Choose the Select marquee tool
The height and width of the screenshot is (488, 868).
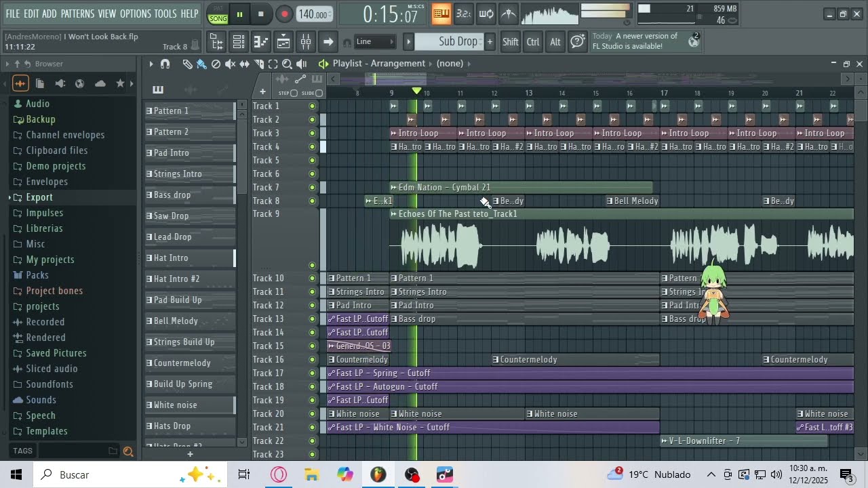tap(273, 64)
